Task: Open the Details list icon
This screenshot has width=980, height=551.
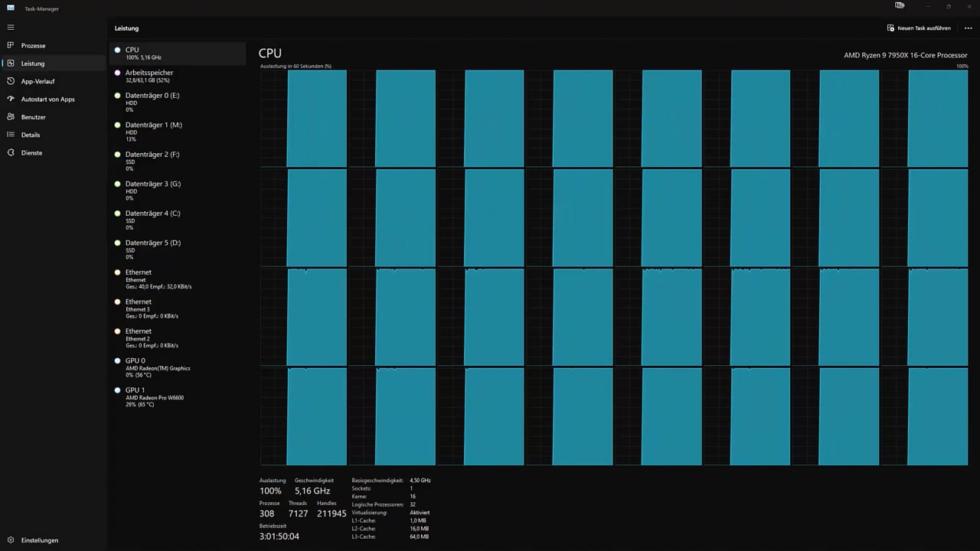Action: 11,135
